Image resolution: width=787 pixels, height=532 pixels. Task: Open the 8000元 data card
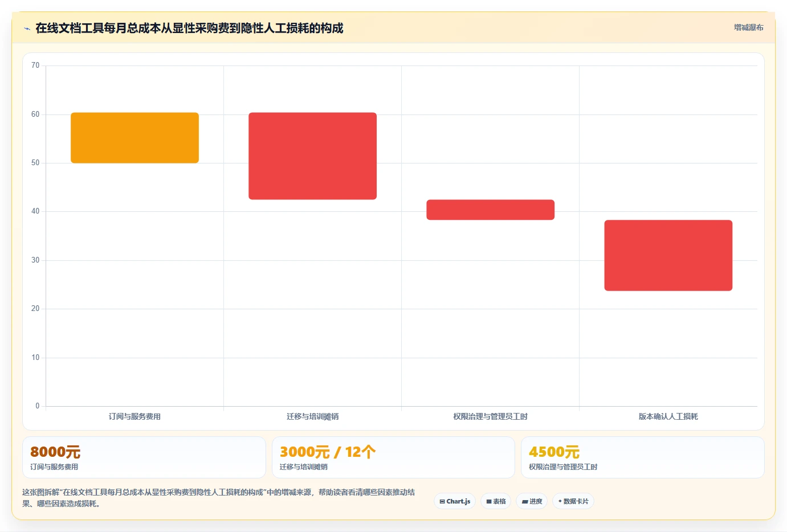click(x=144, y=457)
